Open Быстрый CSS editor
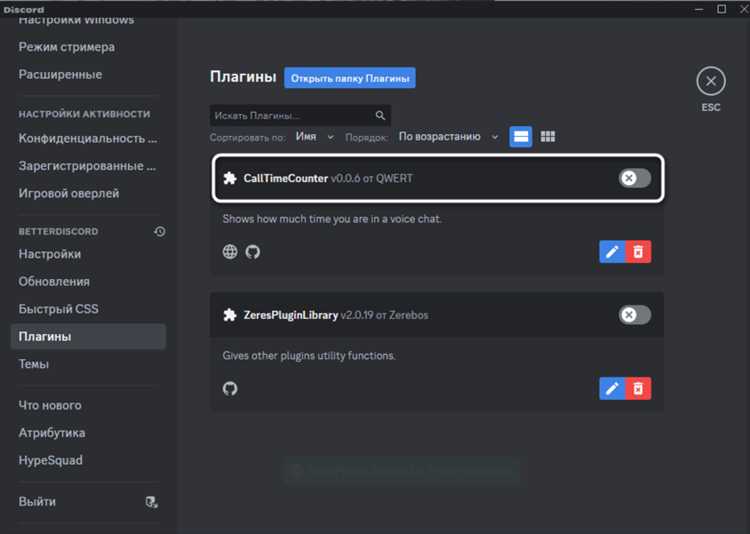The width and height of the screenshot is (750, 534). [58, 309]
